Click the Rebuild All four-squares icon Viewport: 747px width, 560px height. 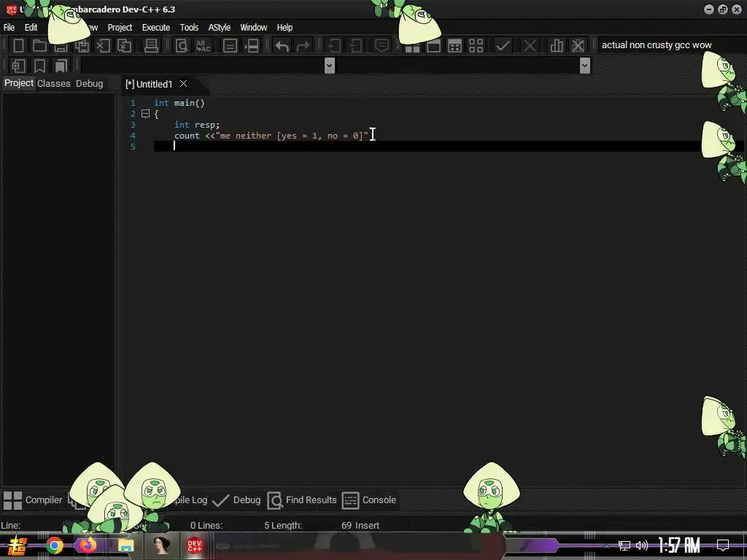[x=476, y=46]
